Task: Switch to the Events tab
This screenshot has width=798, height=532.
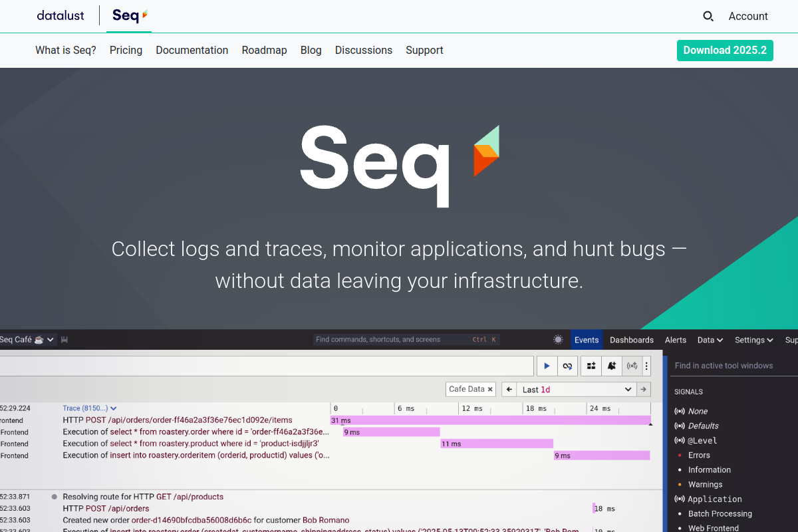Action: [x=587, y=340]
